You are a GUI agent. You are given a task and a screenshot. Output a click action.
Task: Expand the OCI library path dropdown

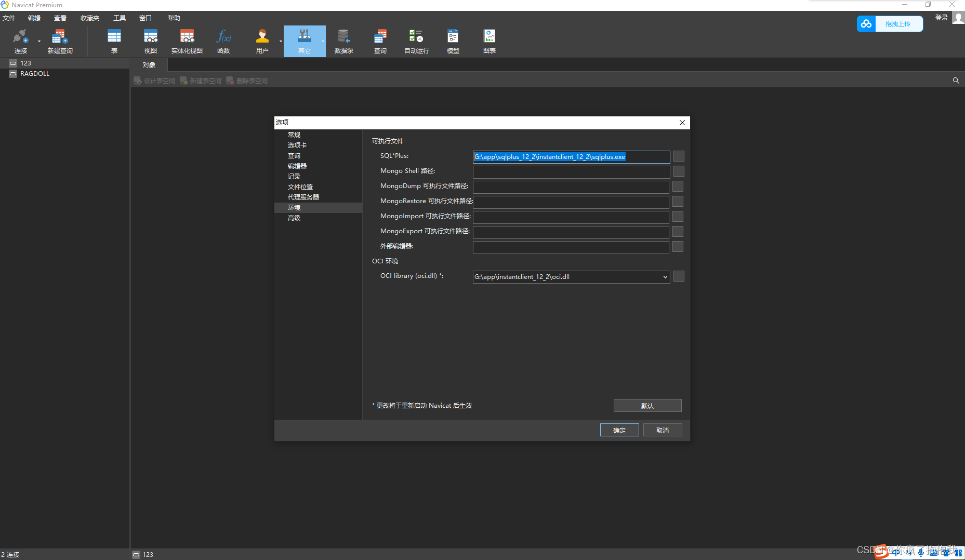tap(665, 277)
